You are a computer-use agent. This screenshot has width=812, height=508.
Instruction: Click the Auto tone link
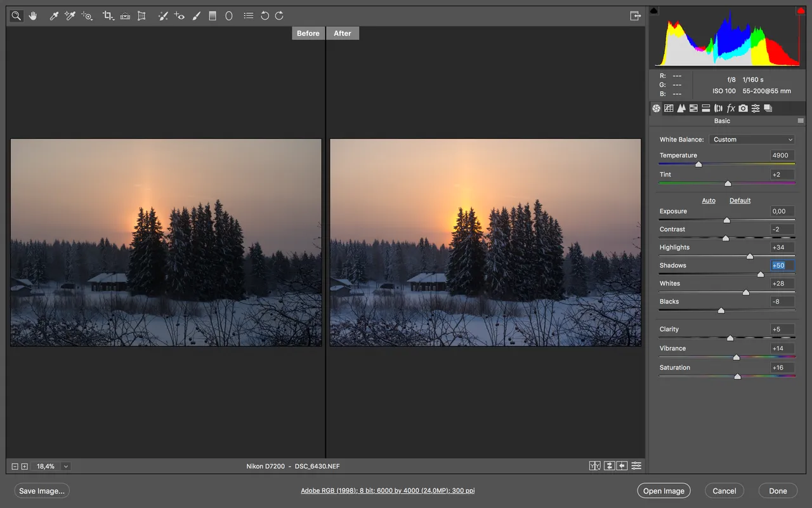point(709,201)
